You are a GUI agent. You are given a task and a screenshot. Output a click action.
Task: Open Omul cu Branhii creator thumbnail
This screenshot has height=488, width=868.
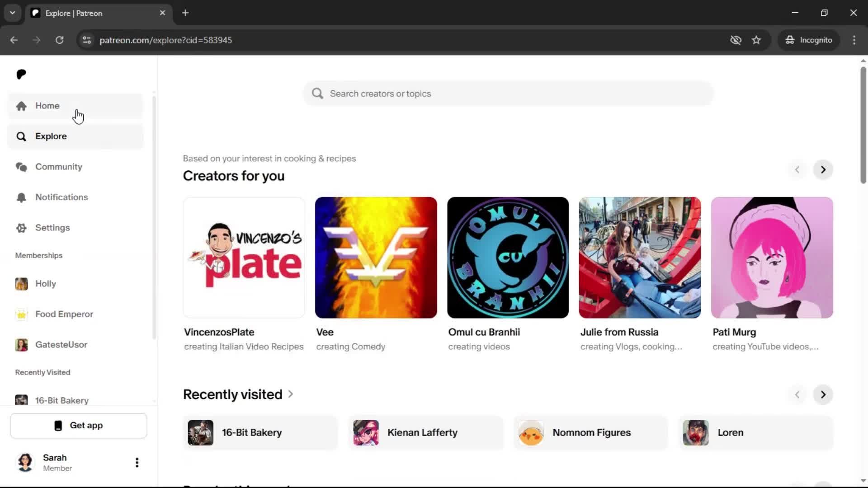click(x=508, y=258)
